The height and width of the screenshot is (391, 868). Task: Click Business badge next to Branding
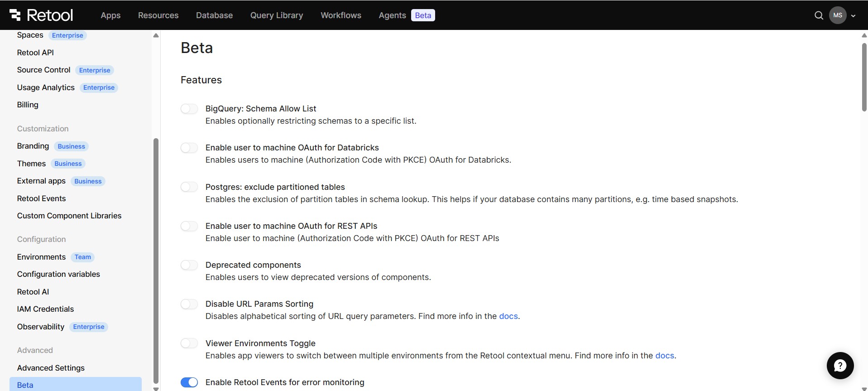click(x=71, y=146)
